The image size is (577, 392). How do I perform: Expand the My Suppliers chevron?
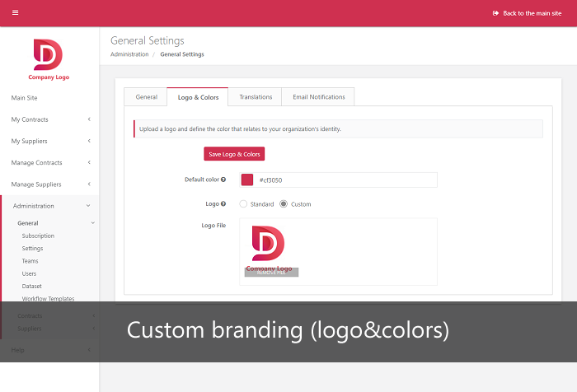pos(89,141)
